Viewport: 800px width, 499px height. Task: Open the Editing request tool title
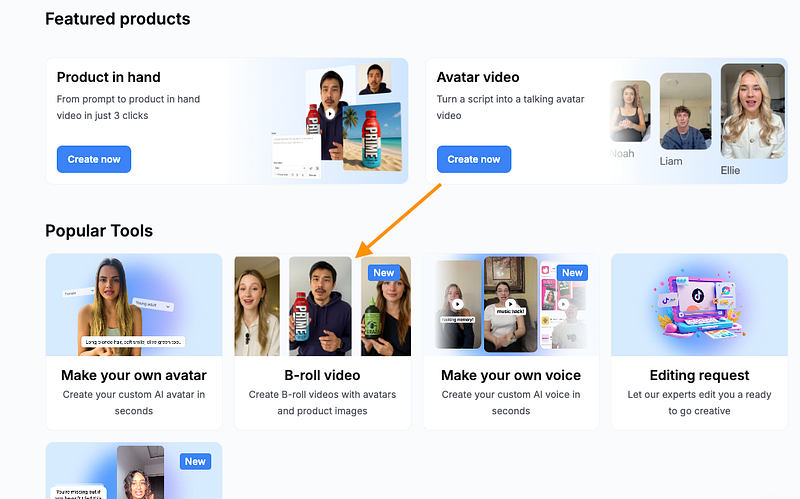[x=699, y=376]
